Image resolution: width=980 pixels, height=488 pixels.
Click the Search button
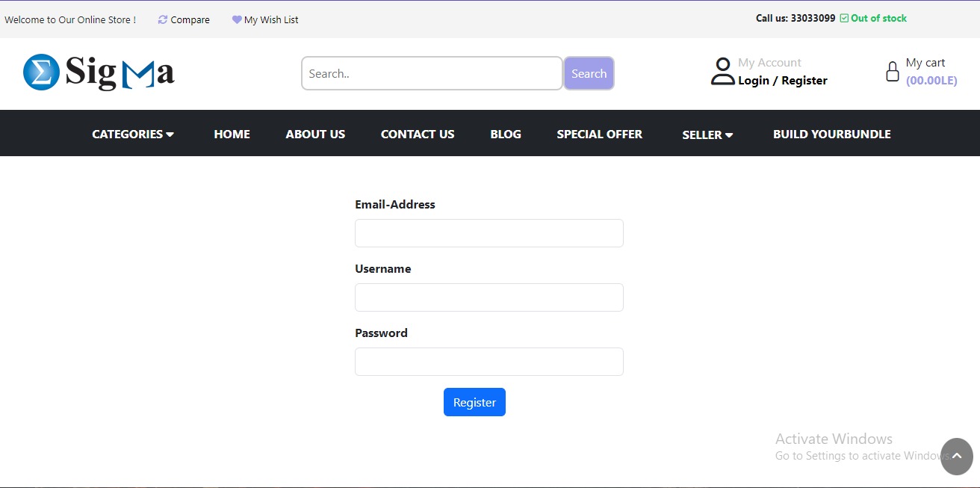click(589, 73)
